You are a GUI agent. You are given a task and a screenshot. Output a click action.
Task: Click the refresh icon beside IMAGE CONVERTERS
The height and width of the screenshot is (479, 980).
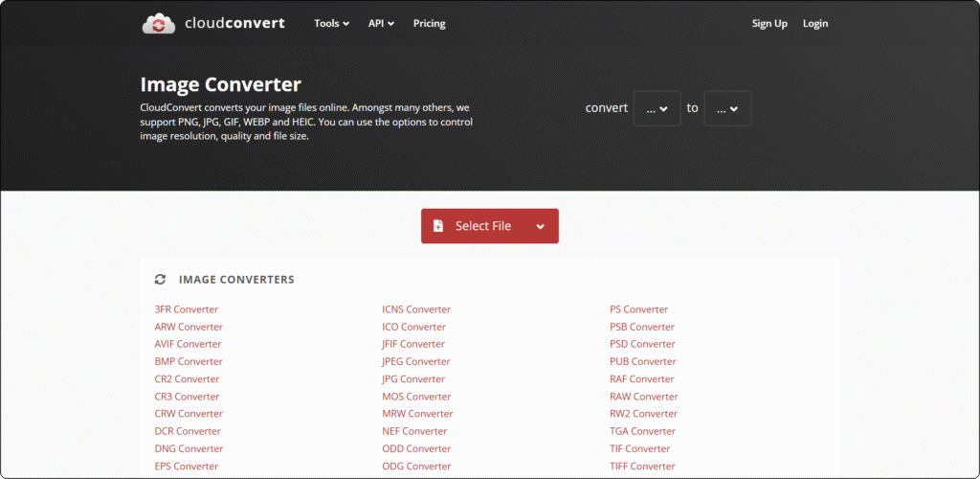click(160, 280)
